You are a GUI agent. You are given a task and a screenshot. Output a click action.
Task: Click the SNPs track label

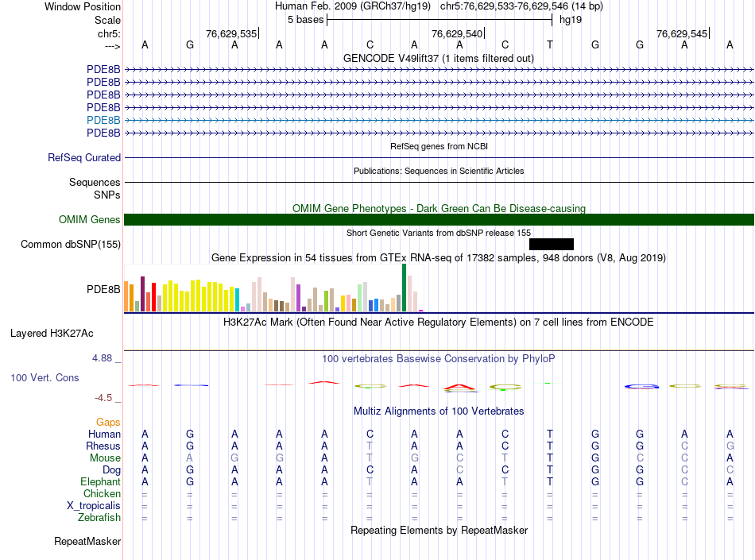coord(107,195)
